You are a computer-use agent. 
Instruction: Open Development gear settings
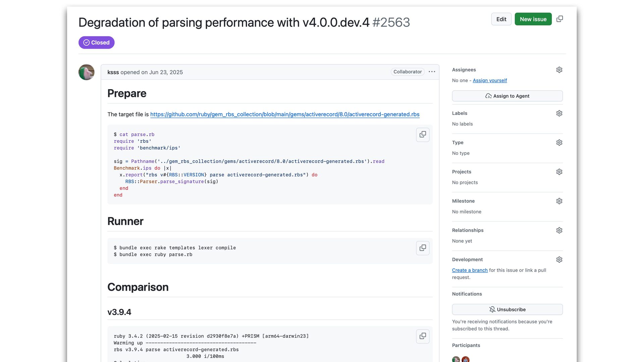(x=559, y=259)
